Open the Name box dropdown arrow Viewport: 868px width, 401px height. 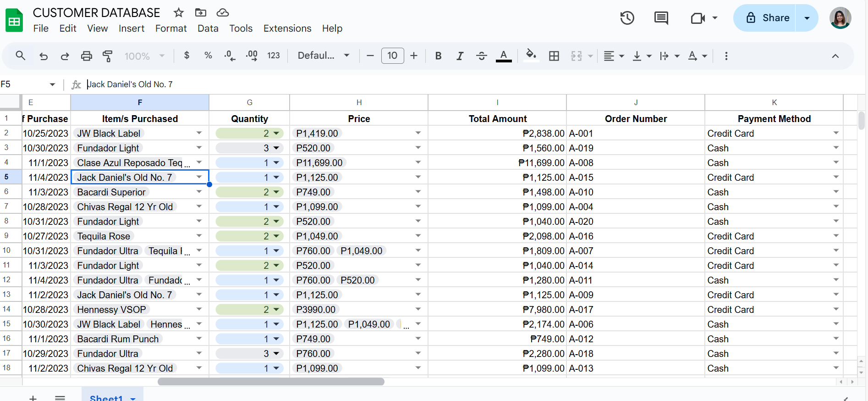pos(52,84)
